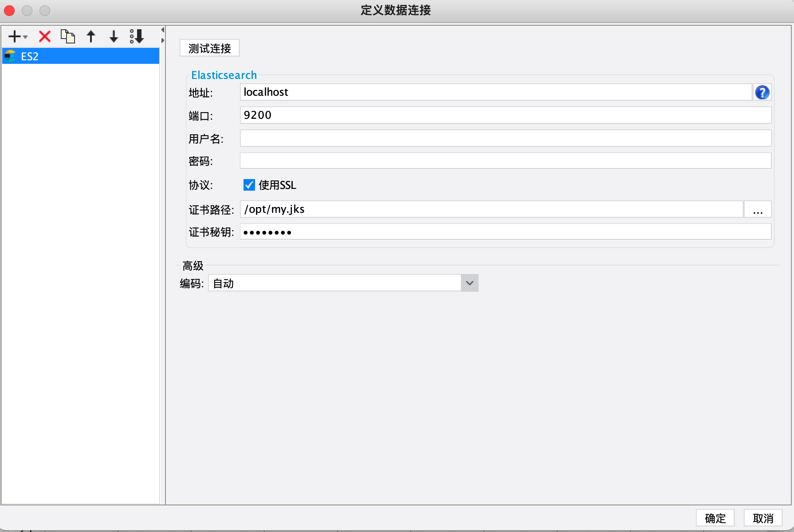The image size is (794, 532).
Task: Browse for certificate file with the ... button
Action: pyautogui.click(x=758, y=209)
